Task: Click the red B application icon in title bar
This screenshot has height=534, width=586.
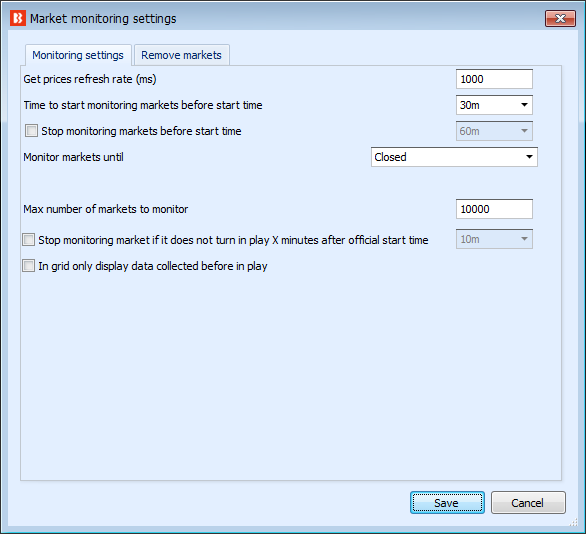Action: (18, 18)
